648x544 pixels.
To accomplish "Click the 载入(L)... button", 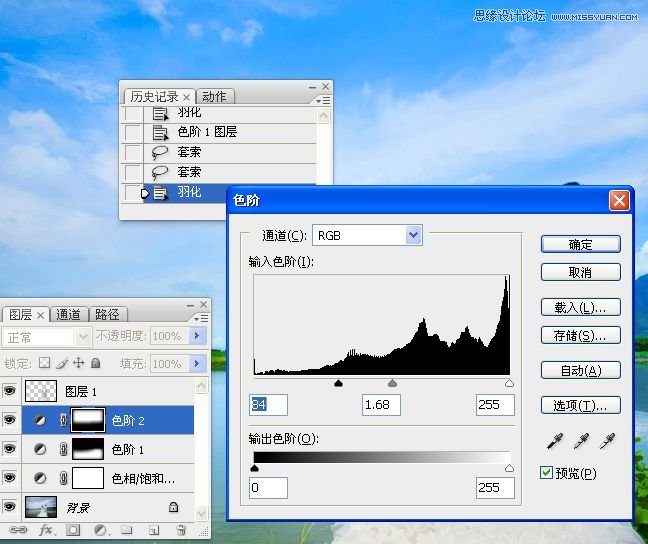I will point(581,307).
